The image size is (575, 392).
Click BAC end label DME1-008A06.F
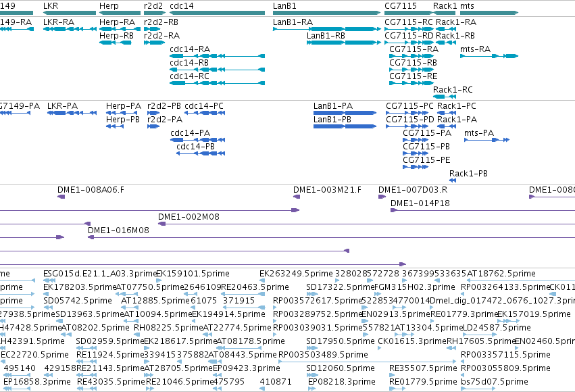[x=91, y=190]
